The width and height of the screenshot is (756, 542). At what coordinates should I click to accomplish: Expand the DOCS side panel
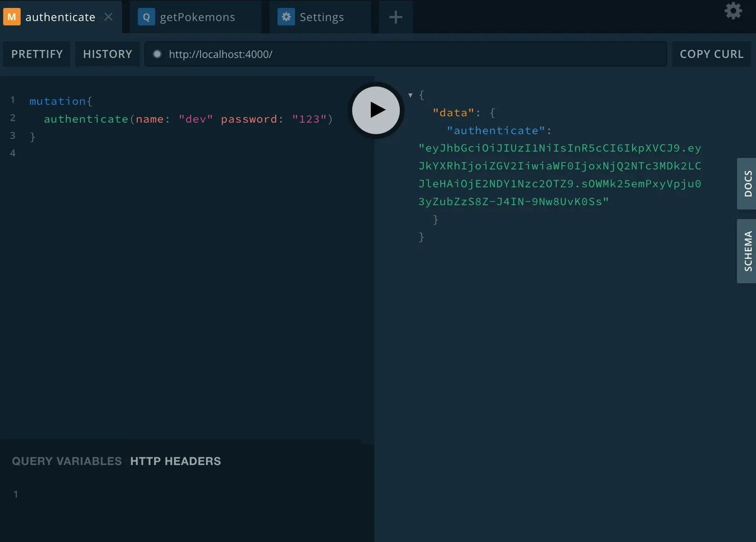click(x=747, y=184)
